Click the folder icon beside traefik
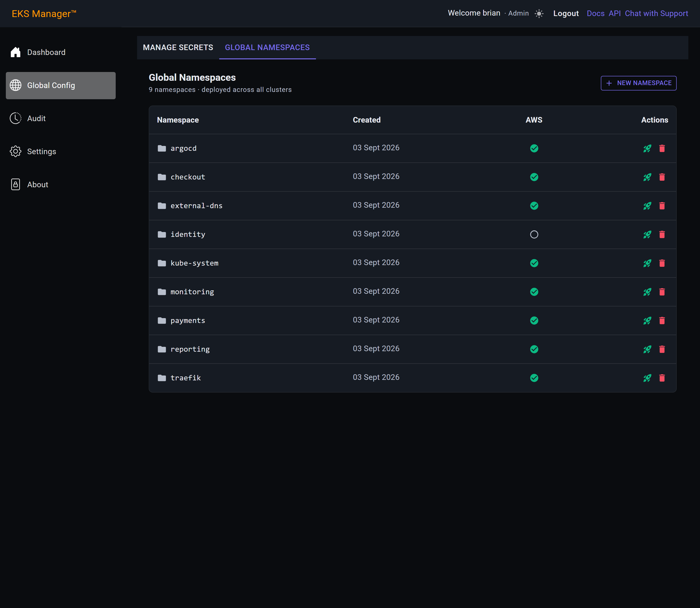The width and height of the screenshot is (700, 608). point(162,378)
